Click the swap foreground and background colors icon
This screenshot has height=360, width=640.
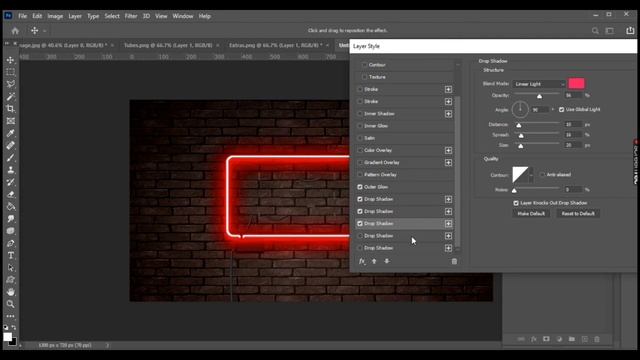[x=13, y=327]
